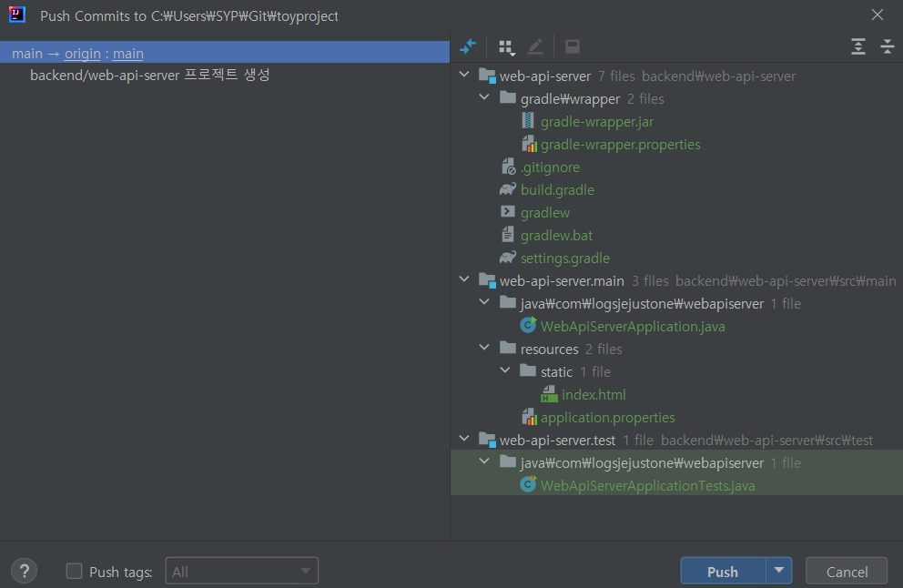Click the application.properties file icon
This screenshot has width=903, height=588.
tap(529, 417)
